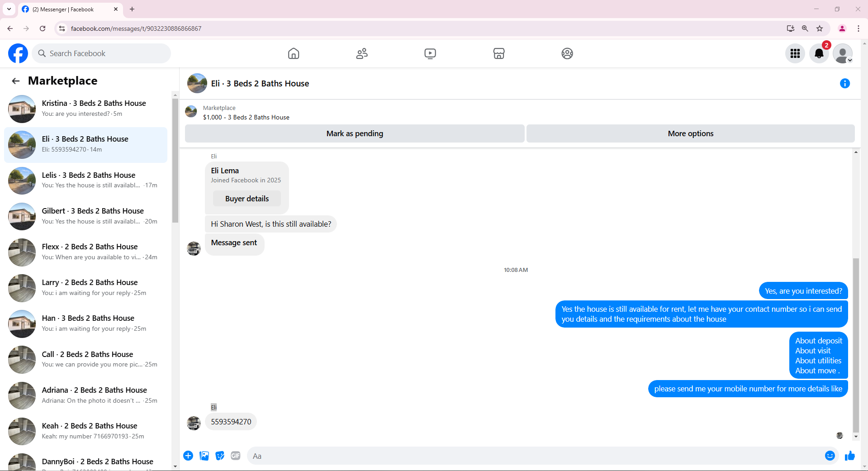The image size is (868, 471).
Task: Send a thumbs-up like
Action: point(850,456)
